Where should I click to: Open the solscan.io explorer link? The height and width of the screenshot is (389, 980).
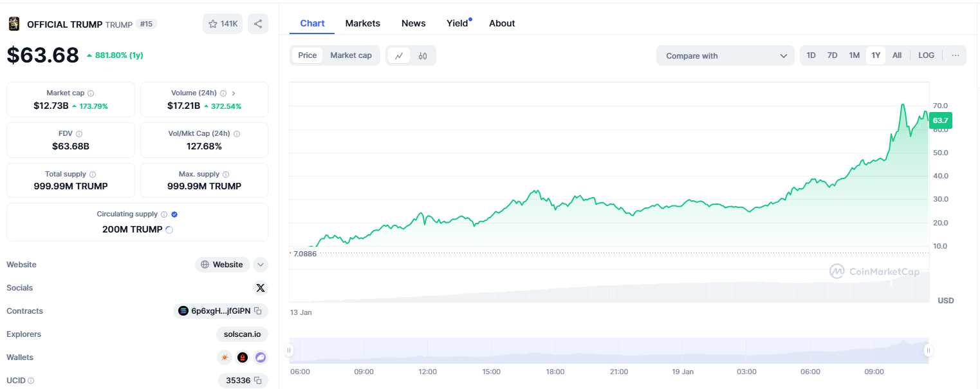click(242, 334)
